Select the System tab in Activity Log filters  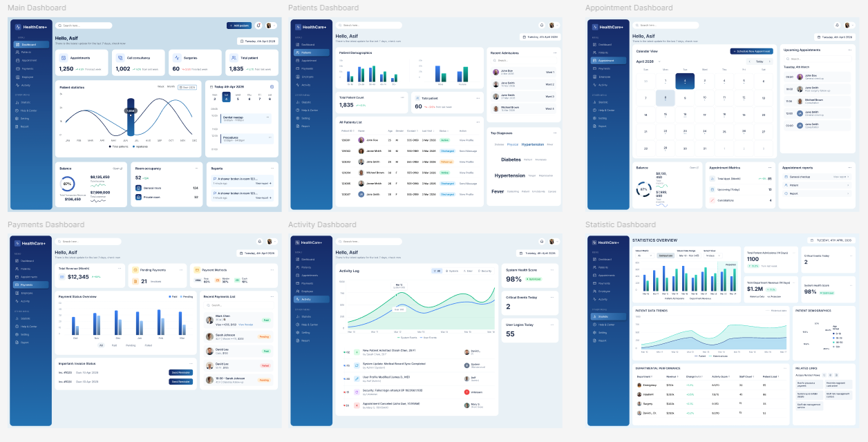[x=453, y=271]
